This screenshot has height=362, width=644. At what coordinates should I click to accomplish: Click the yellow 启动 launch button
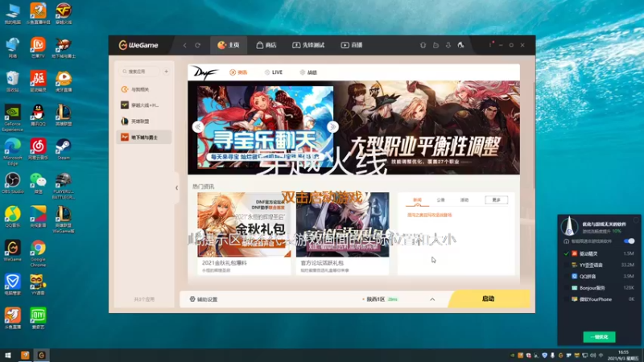coord(489,298)
